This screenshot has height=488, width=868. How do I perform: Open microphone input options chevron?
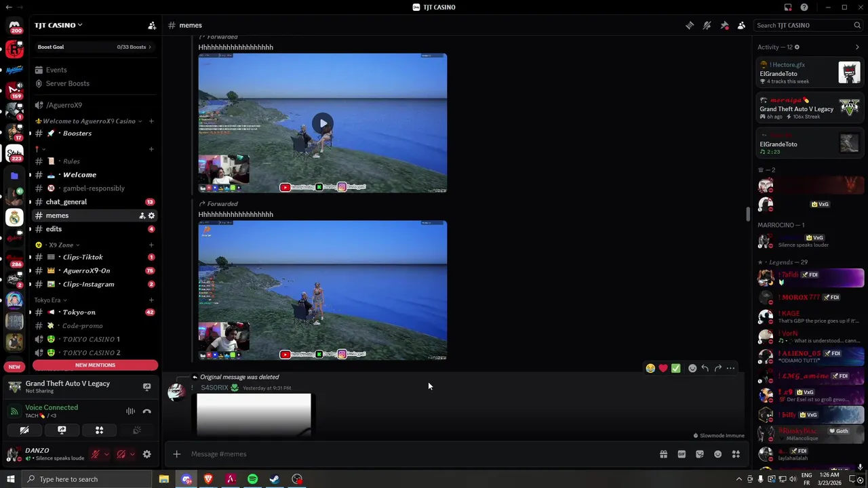click(x=106, y=454)
